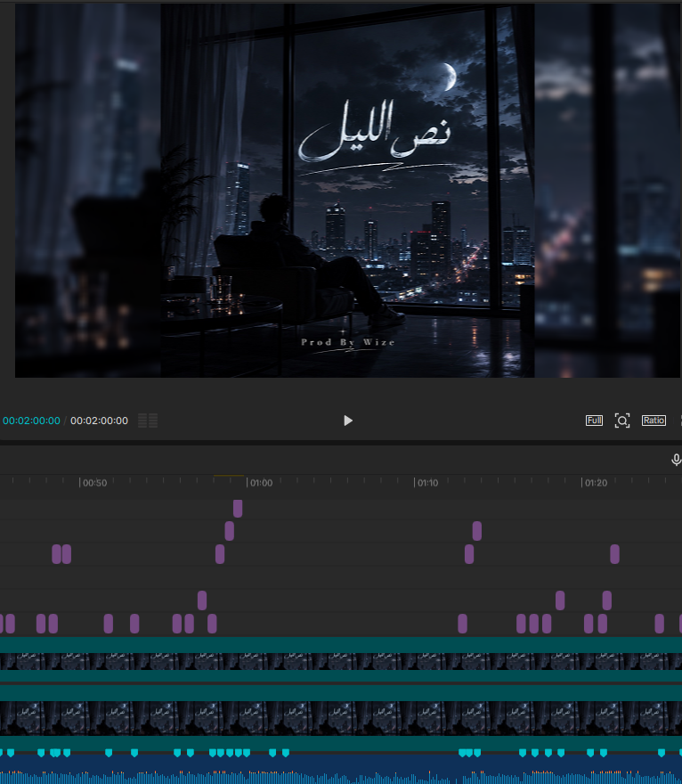The height and width of the screenshot is (784, 682).
Task: Click the white total duration 00:02:00:00
Action: click(99, 421)
